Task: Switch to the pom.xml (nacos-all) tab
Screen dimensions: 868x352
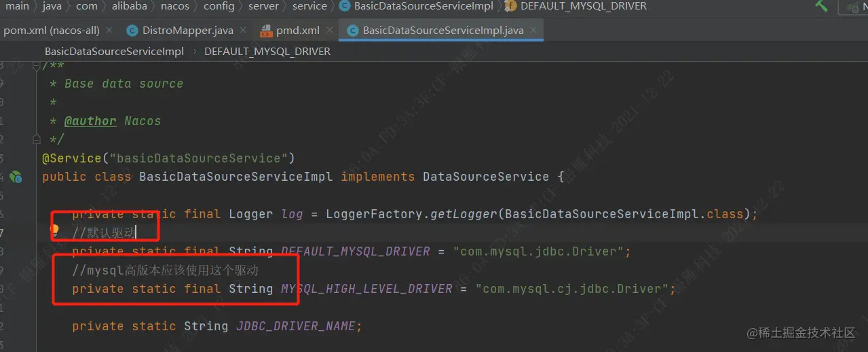Action: 52,31
